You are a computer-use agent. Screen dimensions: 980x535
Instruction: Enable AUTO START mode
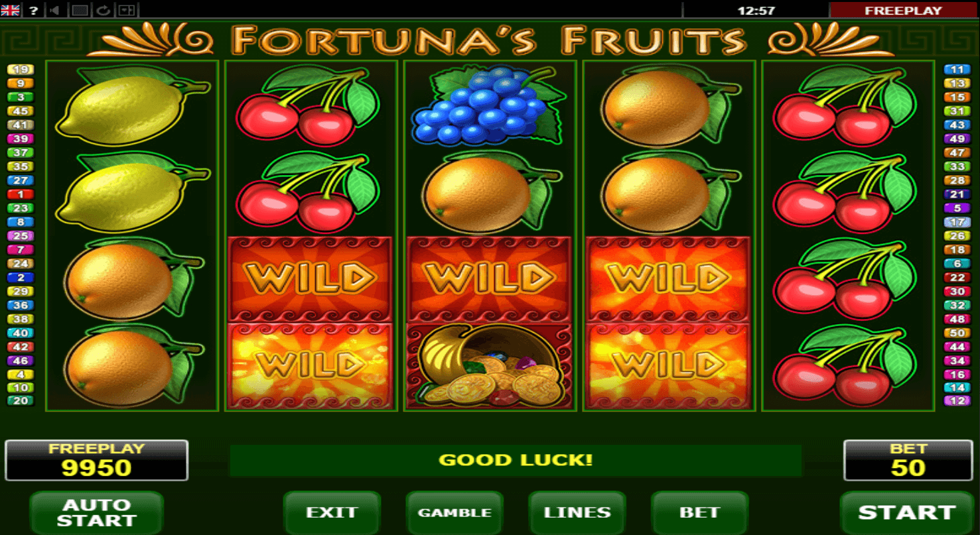(96, 512)
